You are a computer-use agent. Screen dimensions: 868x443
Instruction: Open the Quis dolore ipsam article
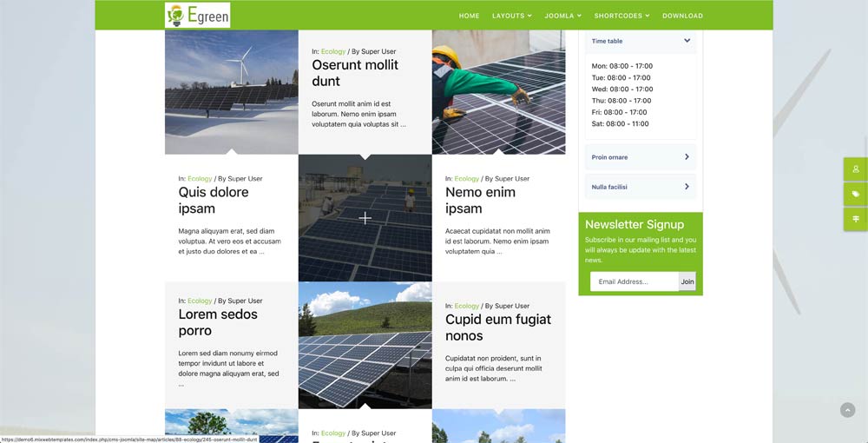(214, 200)
